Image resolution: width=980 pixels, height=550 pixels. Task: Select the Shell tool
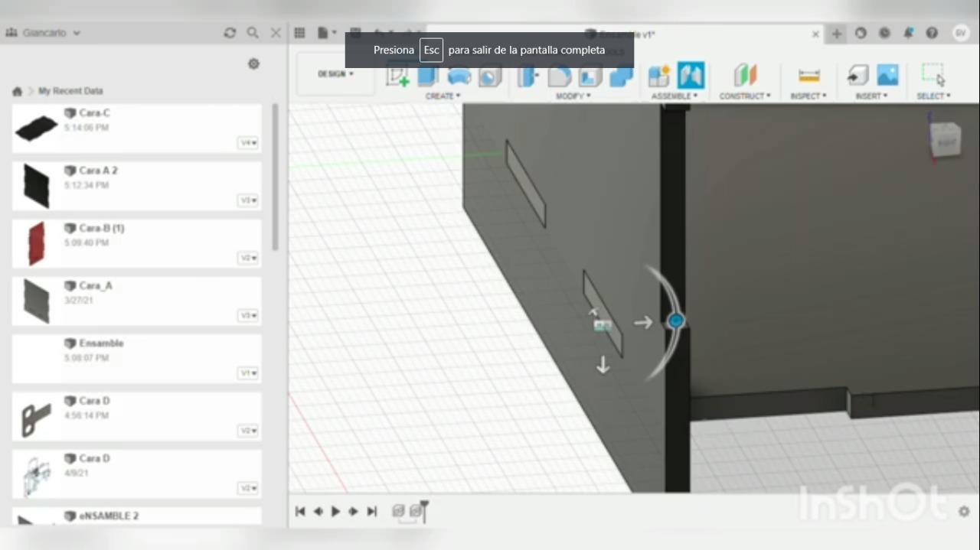590,76
